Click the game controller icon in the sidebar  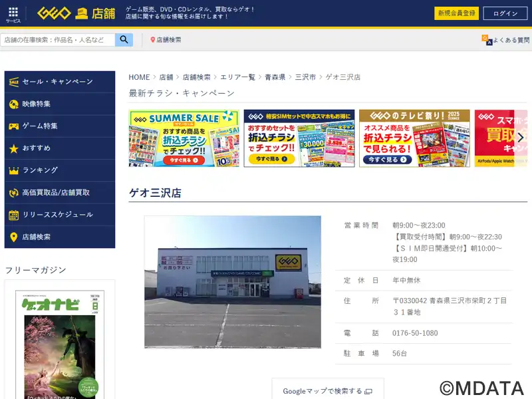13,126
